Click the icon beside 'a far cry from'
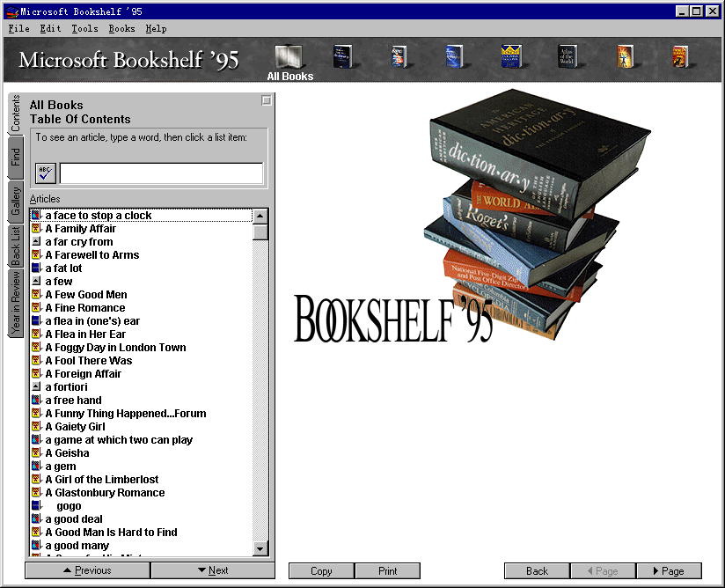The width and height of the screenshot is (725, 588). point(36,241)
